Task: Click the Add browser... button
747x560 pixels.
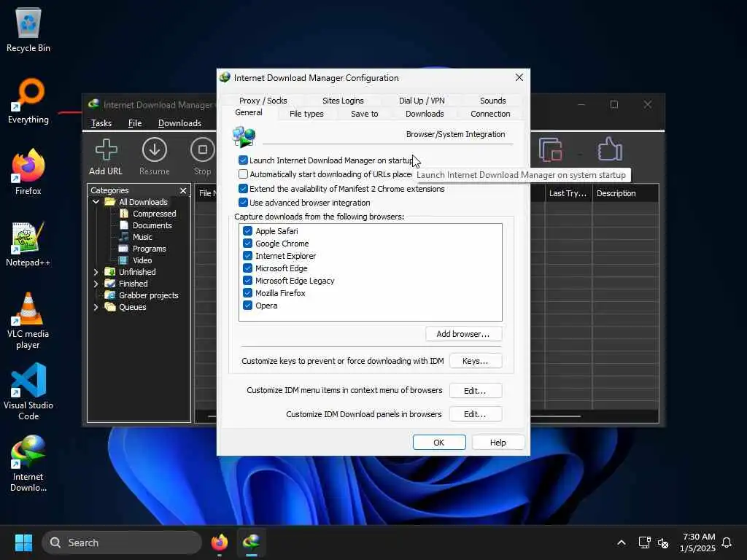Action: point(463,334)
